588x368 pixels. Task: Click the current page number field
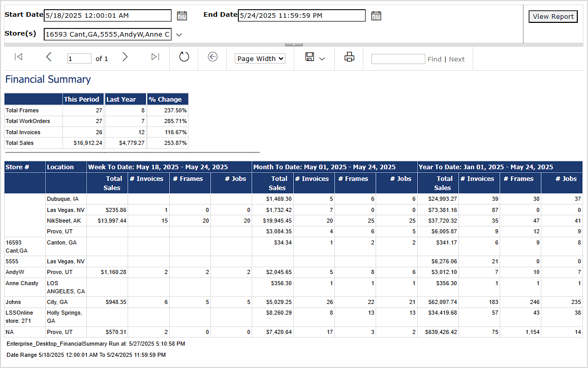tap(79, 58)
